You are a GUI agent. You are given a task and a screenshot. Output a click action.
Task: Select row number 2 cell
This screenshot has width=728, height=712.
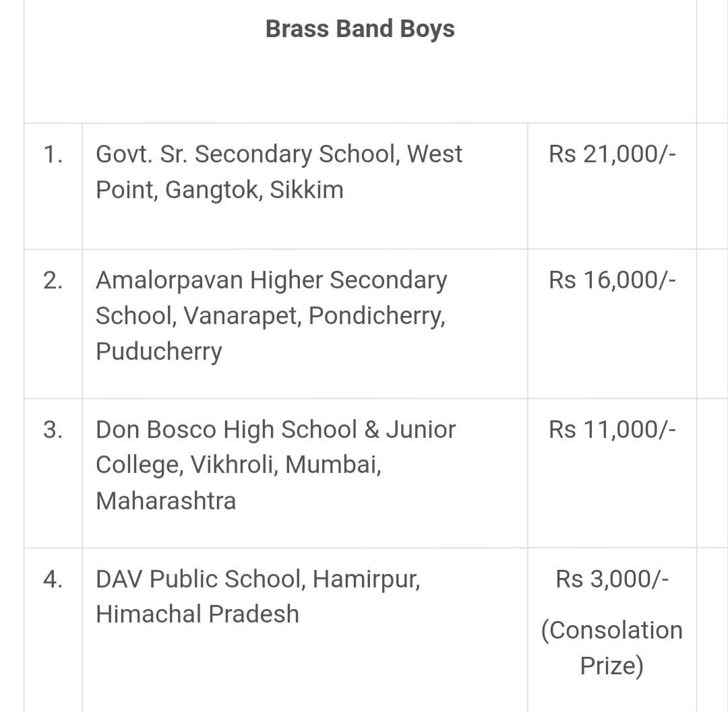[53, 280]
